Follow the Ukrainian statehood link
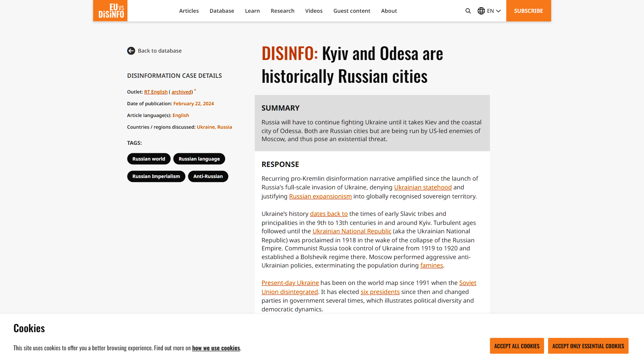The height and width of the screenshot is (362, 644). point(423,187)
